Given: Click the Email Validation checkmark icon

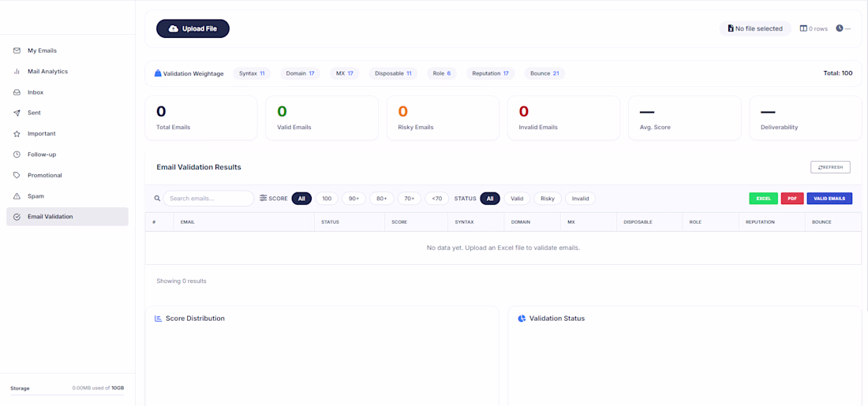Looking at the screenshot, I should [17, 217].
